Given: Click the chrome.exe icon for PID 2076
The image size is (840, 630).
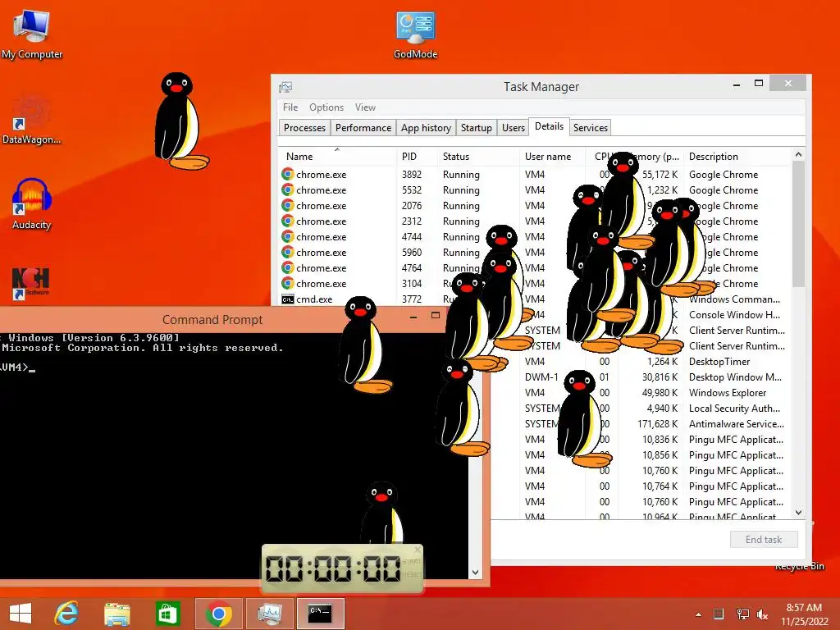Looking at the screenshot, I should 288,205.
